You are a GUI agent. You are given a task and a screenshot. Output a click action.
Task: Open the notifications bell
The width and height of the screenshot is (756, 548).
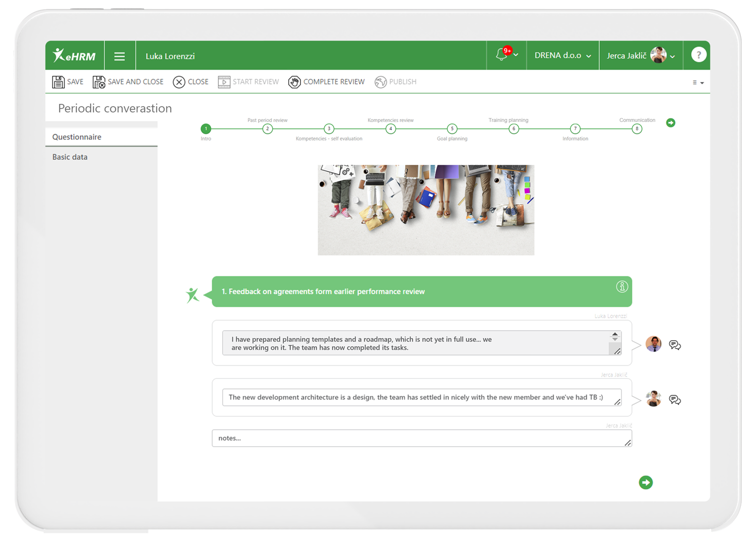[503, 55]
